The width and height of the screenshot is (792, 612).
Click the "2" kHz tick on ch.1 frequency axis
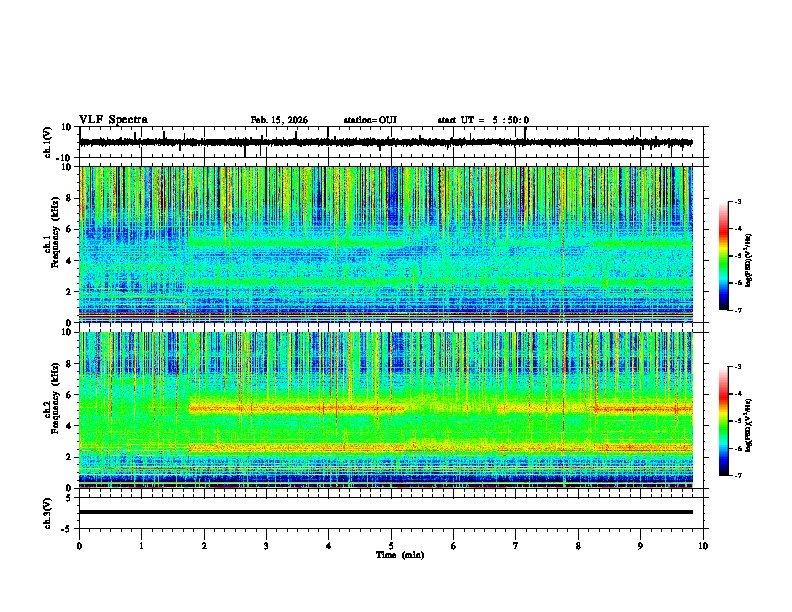pos(70,292)
